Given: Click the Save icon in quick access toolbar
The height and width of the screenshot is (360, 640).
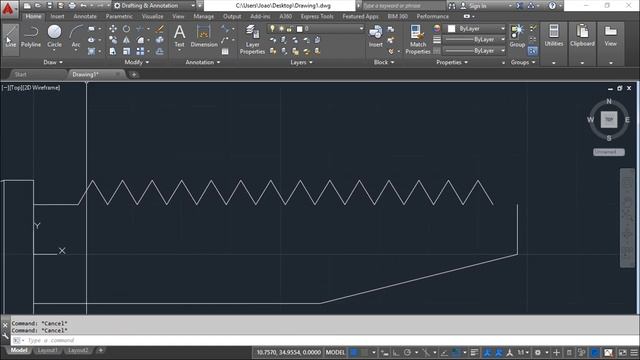Looking at the screenshot, I should point(49,6).
